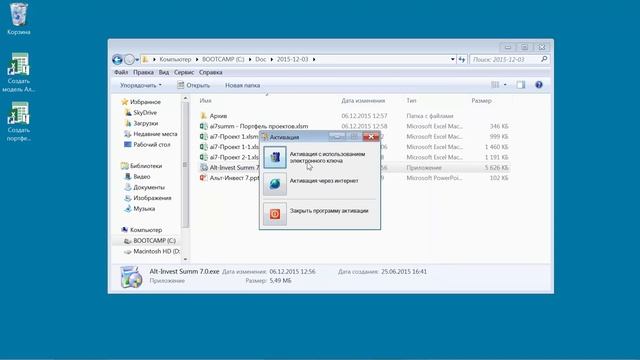Screen dimensions: 640x360
Task: Expand the arrow after the Doc breadcrumb
Action: (271, 60)
